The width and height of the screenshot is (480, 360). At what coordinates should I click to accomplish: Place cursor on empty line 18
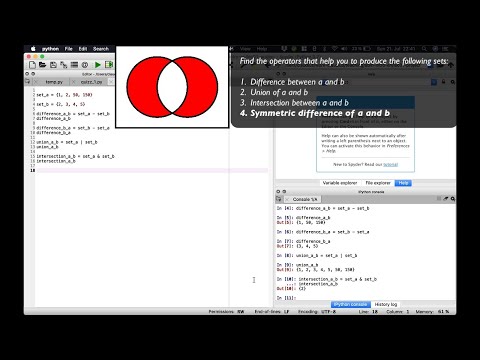tap(152, 170)
